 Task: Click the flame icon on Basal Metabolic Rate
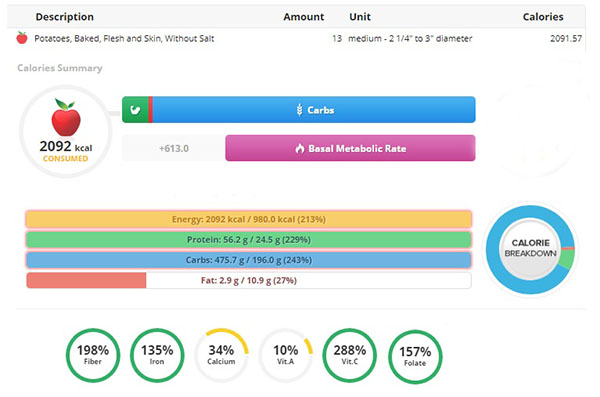[300, 149]
